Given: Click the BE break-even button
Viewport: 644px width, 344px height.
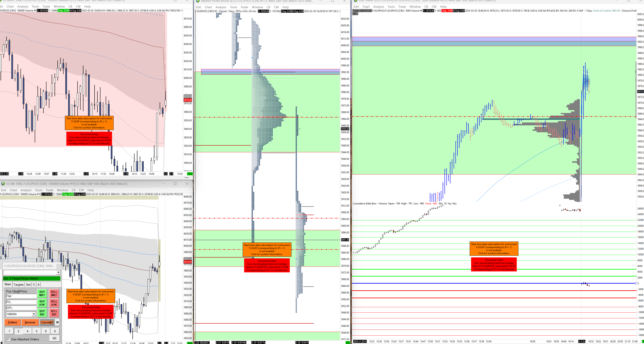Looking at the screenshot, I should [x=54, y=338].
